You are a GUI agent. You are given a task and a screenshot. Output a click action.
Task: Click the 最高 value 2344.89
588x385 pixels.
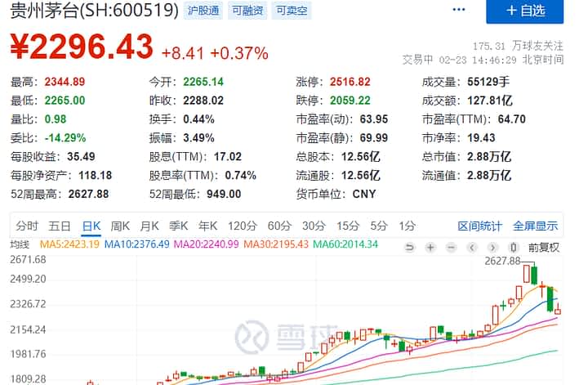(x=65, y=82)
